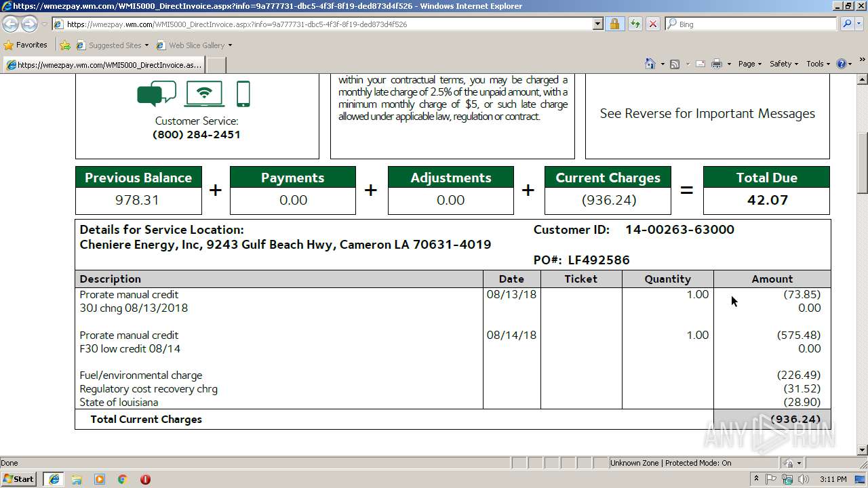Screen dimensions: 868x488
Task: Open the Page menu
Action: [x=749, y=64]
